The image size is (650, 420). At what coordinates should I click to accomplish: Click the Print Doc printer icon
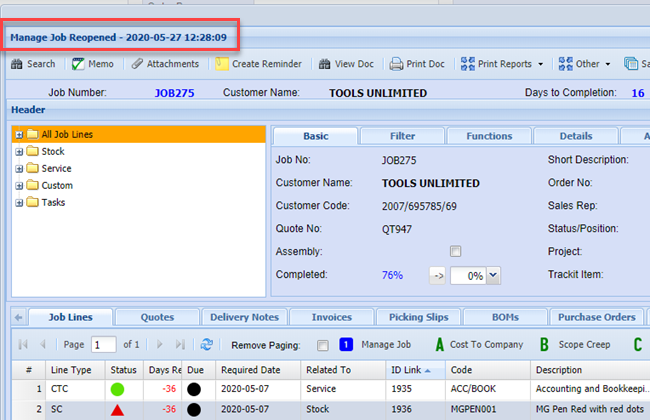(x=396, y=64)
